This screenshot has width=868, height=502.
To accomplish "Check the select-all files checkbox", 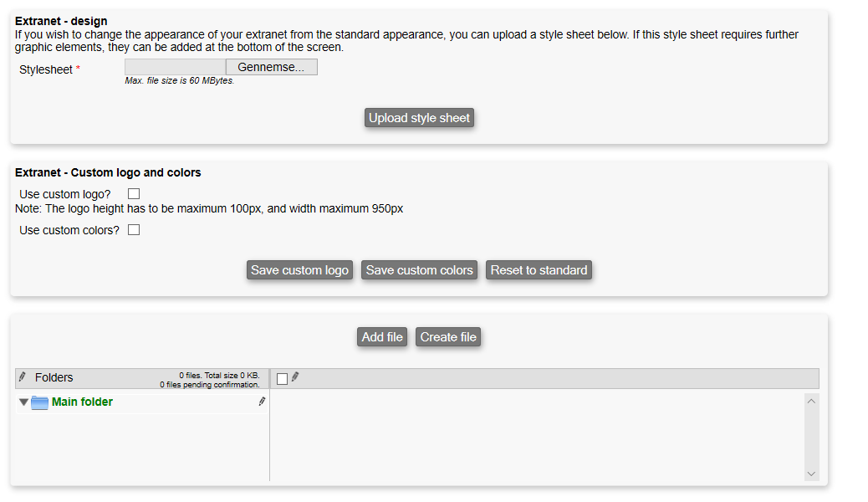I will [x=282, y=379].
